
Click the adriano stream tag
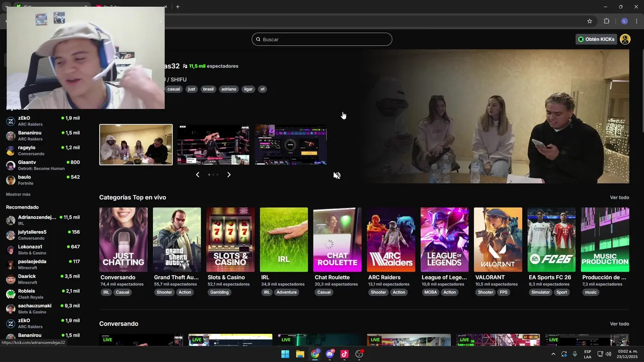229,89
